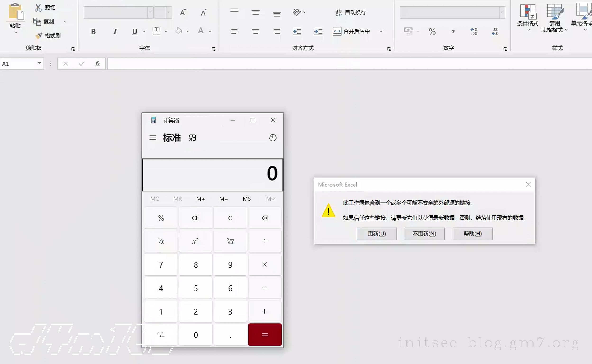The width and height of the screenshot is (592, 364).
Task: Click the Format Painter brush icon
Action: click(x=39, y=36)
